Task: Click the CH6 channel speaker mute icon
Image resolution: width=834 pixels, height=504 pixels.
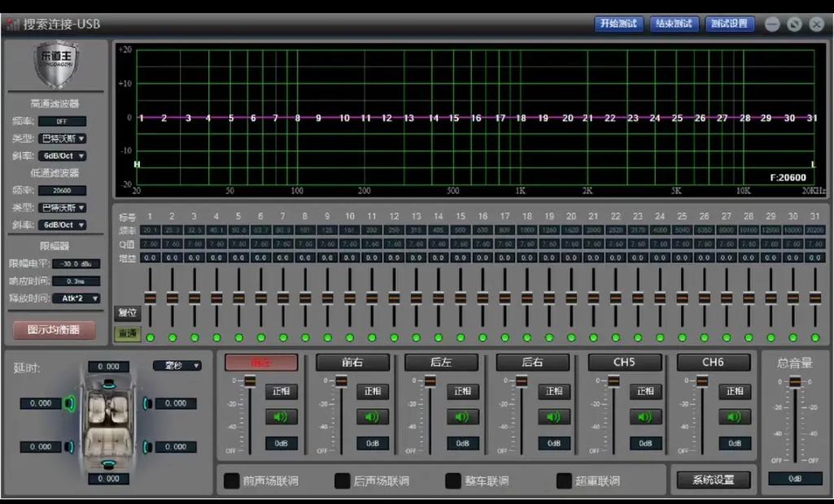Action: point(734,417)
